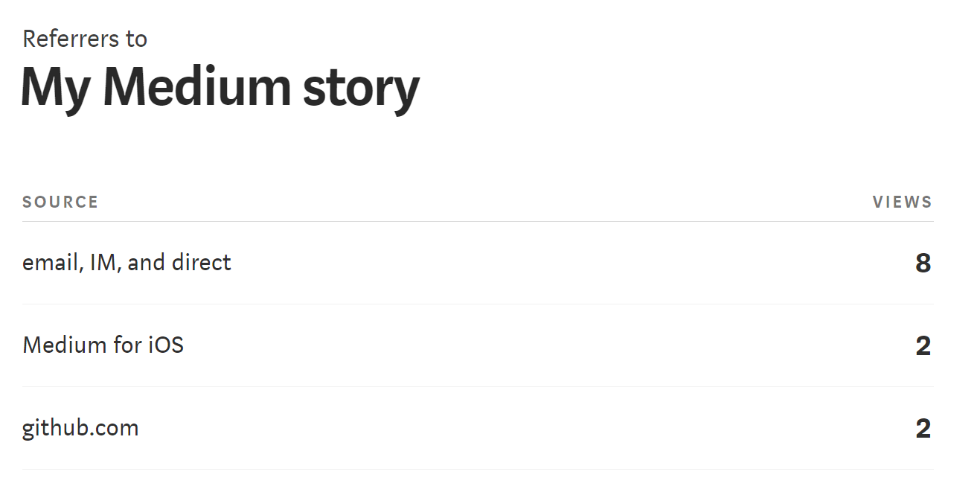The image size is (980, 495).
Task: Click the word 'story' in the title
Action: 361,91
